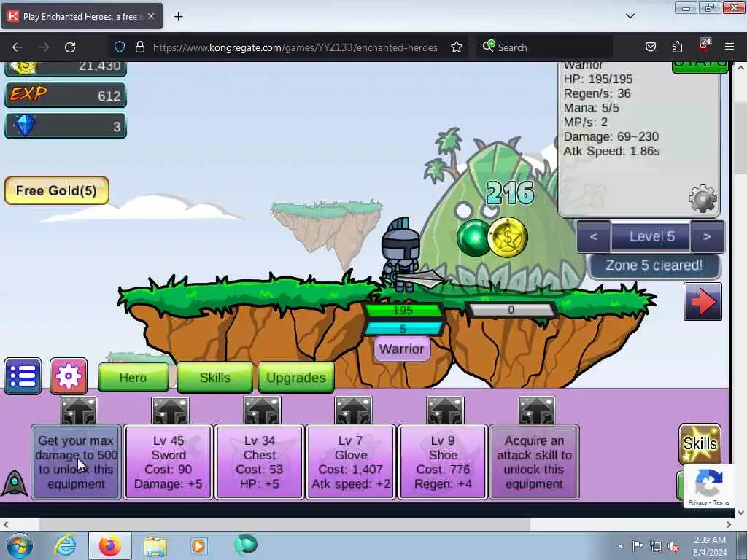Open reCAPTCHA Terms link

tap(721, 502)
